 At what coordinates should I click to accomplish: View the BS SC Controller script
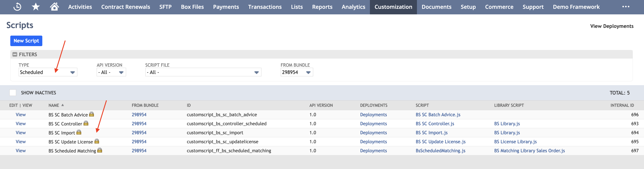coord(21,124)
